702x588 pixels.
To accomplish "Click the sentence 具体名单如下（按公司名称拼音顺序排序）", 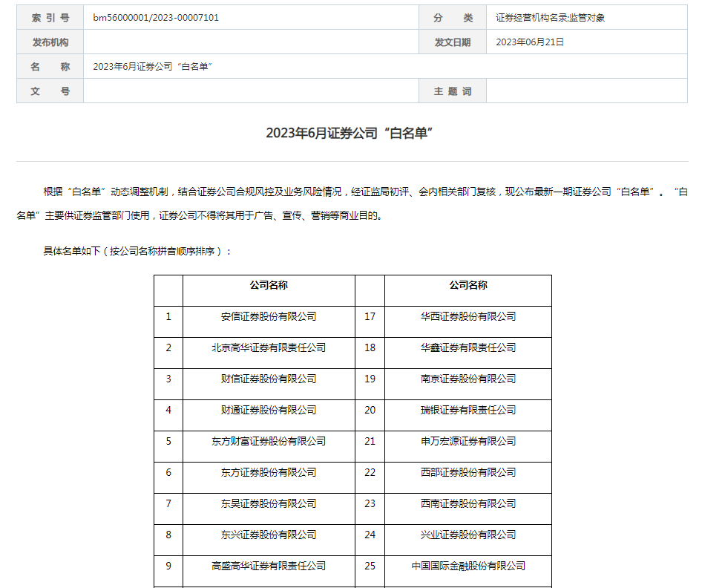I will pos(137,251).
